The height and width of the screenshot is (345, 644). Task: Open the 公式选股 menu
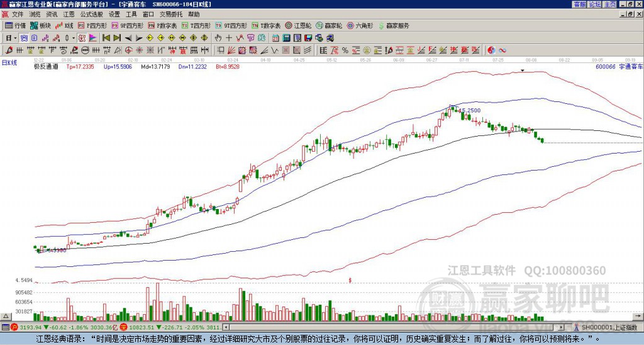[x=91, y=14]
